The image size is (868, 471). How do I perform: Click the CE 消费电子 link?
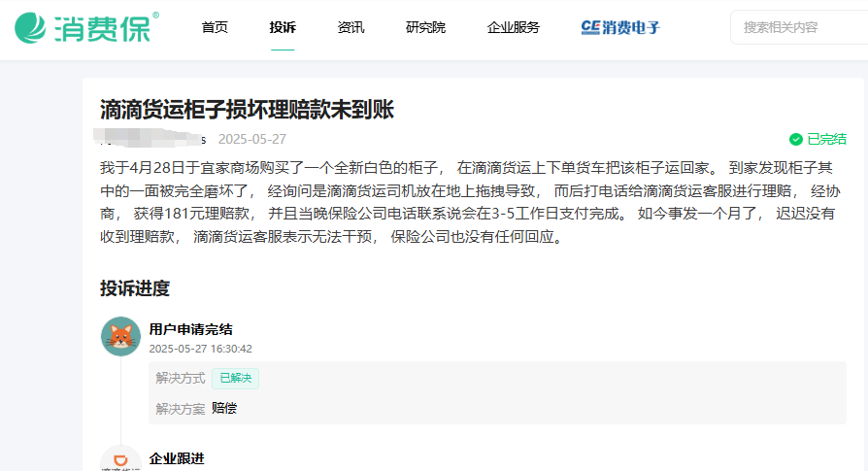tap(620, 27)
